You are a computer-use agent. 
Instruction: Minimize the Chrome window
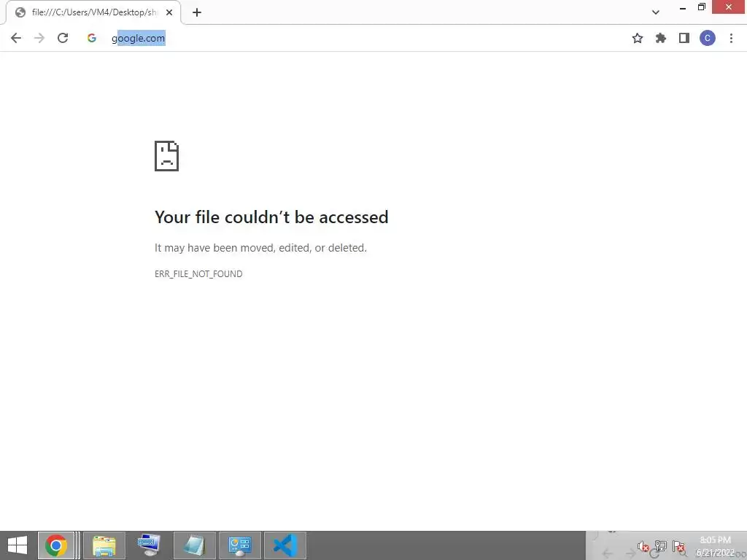click(683, 7)
